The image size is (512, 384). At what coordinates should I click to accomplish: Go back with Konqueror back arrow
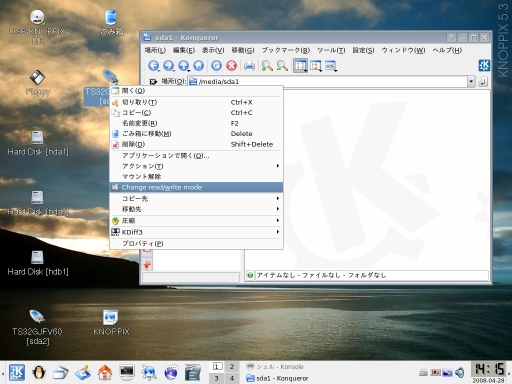point(153,65)
